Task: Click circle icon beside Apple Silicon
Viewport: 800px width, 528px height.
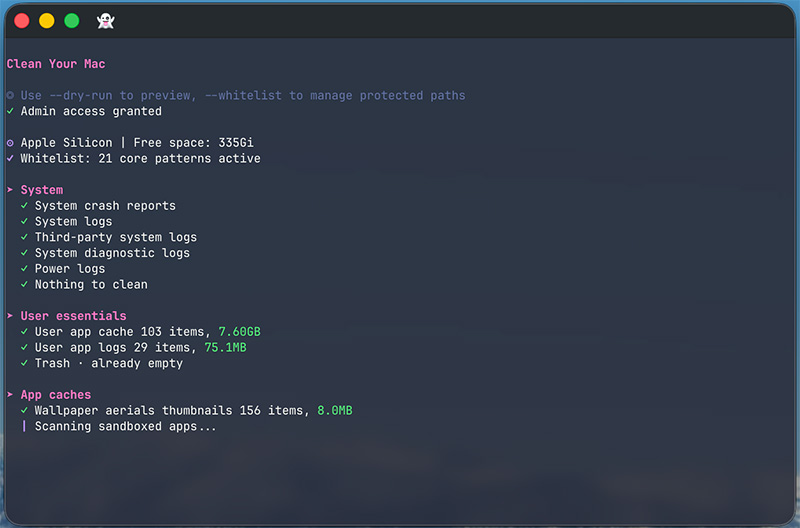Action: (10, 143)
